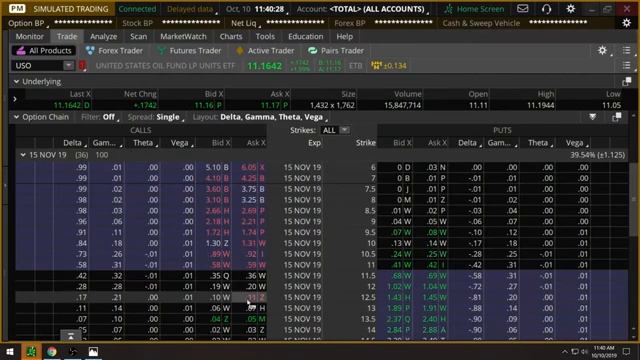Open the application setup gear icon
The height and width of the screenshot is (360, 640).
[x=571, y=9]
